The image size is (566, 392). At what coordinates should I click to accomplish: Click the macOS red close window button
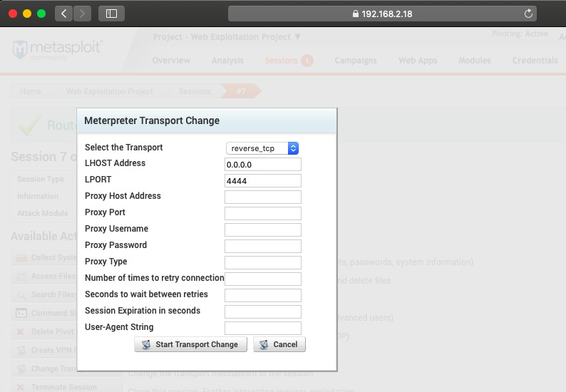click(x=13, y=14)
